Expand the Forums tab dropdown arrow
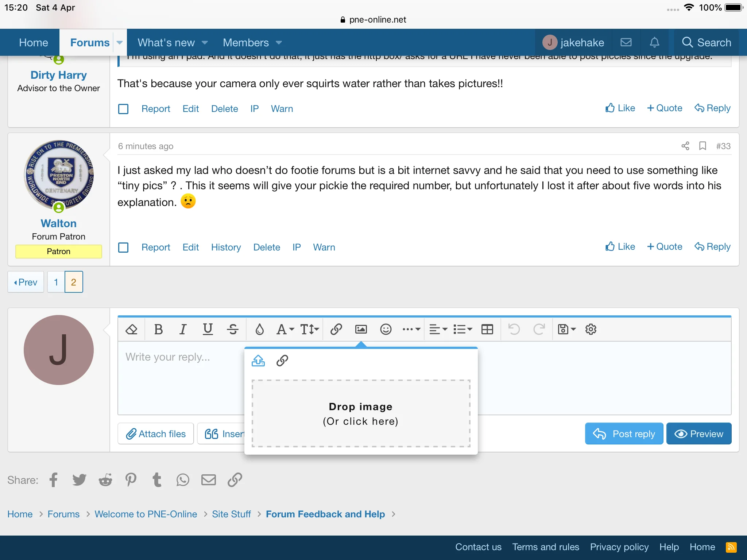This screenshot has width=747, height=560. click(x=120, y=43)
